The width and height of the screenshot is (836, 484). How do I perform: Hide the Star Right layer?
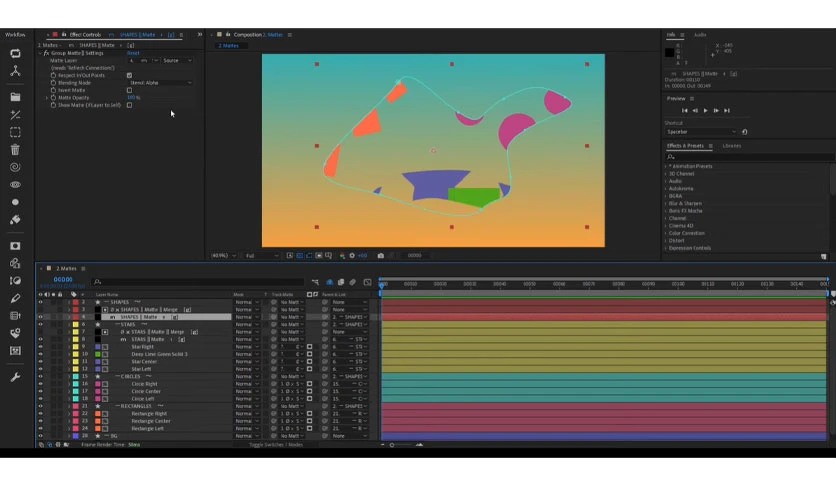tap(41, 346)
